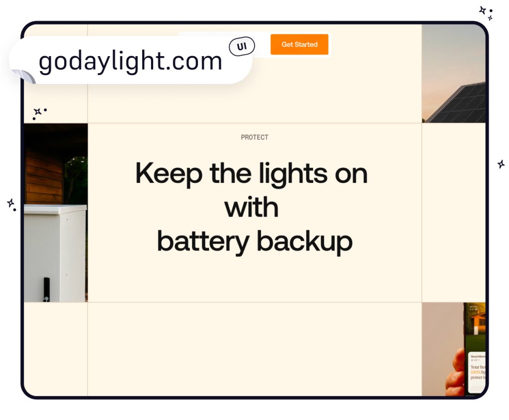Click the "Keep the lights on" heading line
509x420 pixels.
click(x=252, y=174)
